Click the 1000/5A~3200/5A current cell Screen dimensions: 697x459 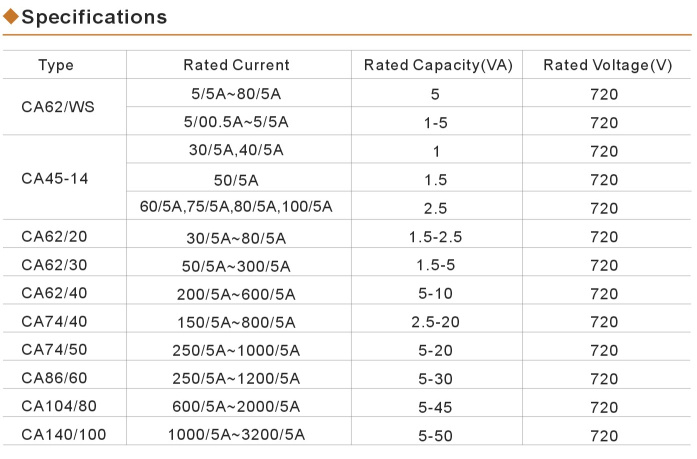click(236, 435)
